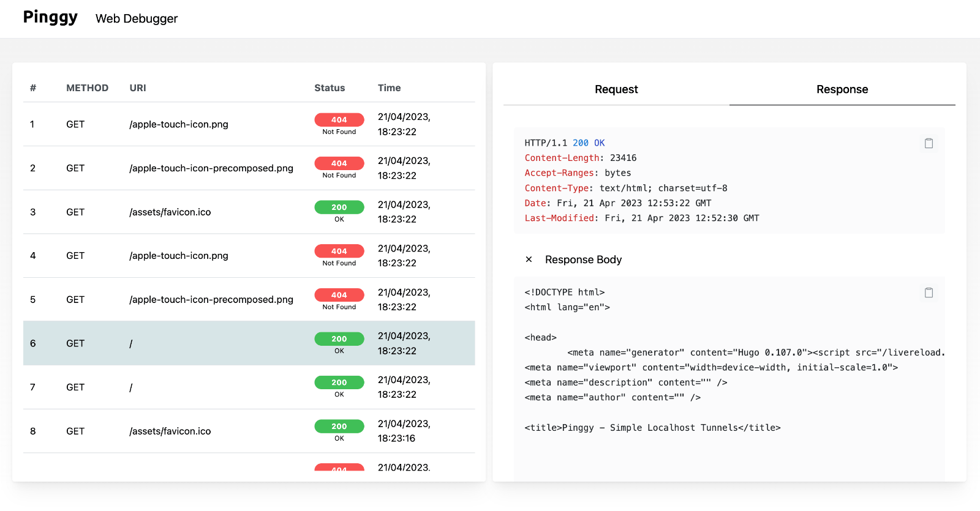Switch to the Request tab
The height and width of the screenshot is (511, 980).
click(616, 89)
